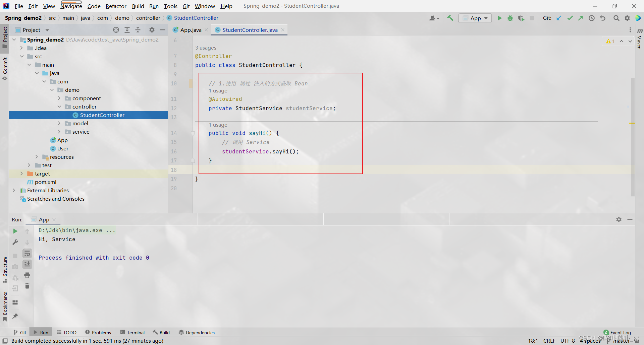The image size is (644, 345).
Task: Fold the sayHi method at line 14
Action: [x=193, y=133]
